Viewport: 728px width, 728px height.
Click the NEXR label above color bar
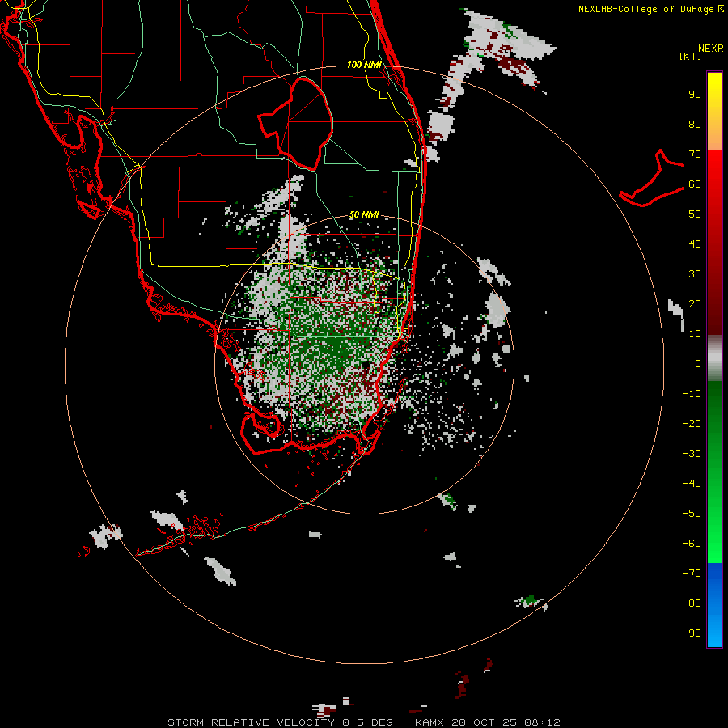(711, 49)
